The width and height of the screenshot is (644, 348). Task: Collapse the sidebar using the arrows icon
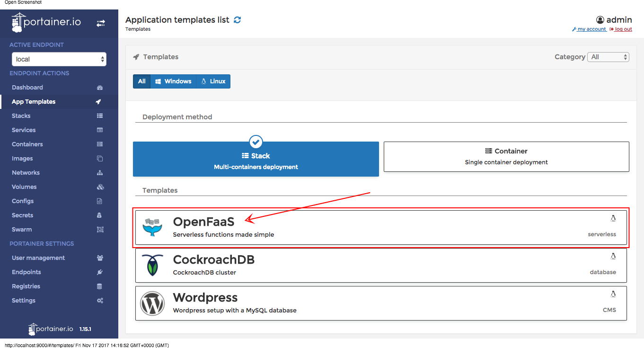(x=100, y=22)
